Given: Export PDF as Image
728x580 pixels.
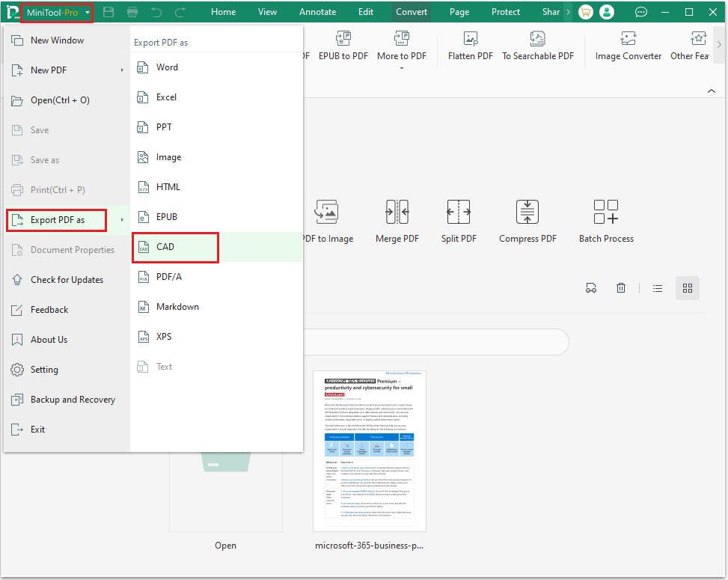Looking at the screenshot, I should (216, 157).
